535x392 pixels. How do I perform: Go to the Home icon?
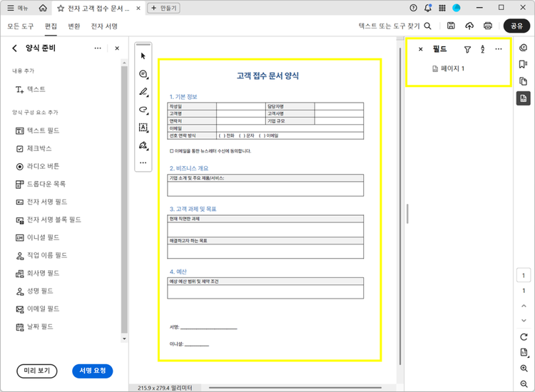click(x=43, y=8)
